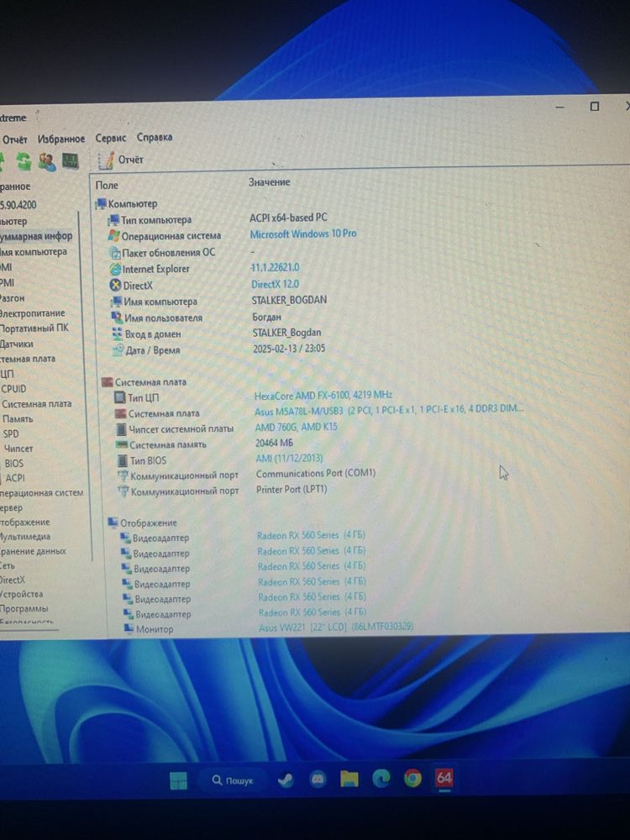630x840 pixels.
Task: Click the dark green circuit board toolbar icon
Action: click(71, 160)
